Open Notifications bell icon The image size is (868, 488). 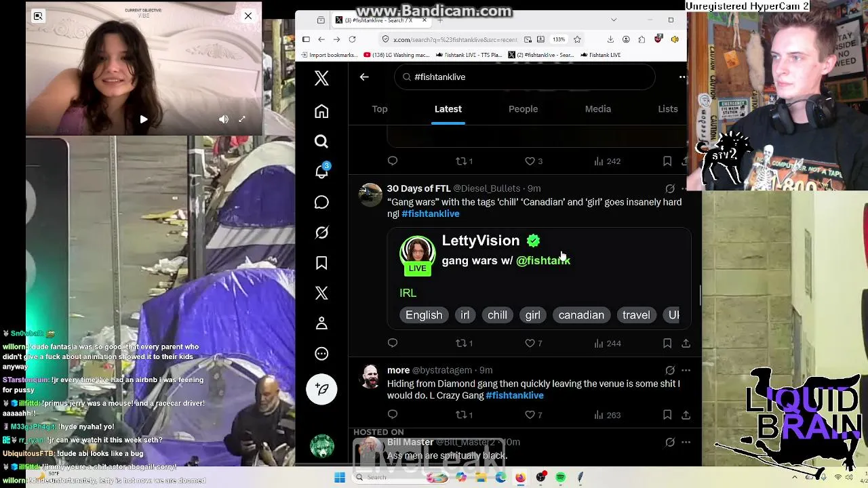coord(321,171)
